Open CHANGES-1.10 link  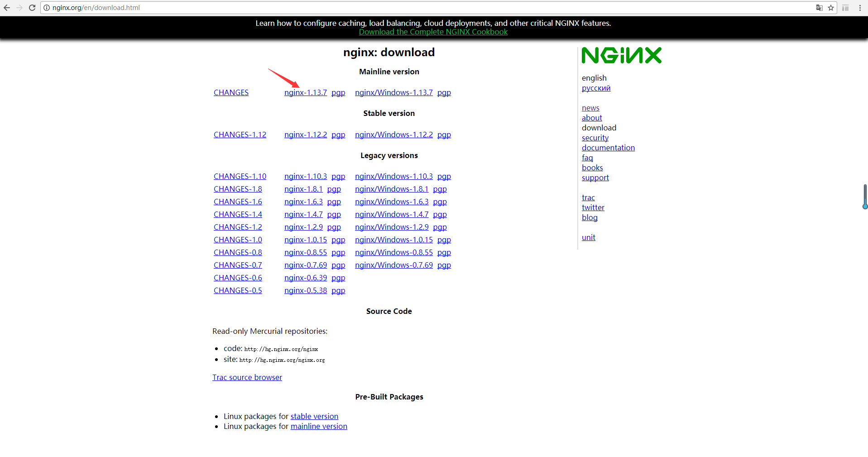click(240, 176)
